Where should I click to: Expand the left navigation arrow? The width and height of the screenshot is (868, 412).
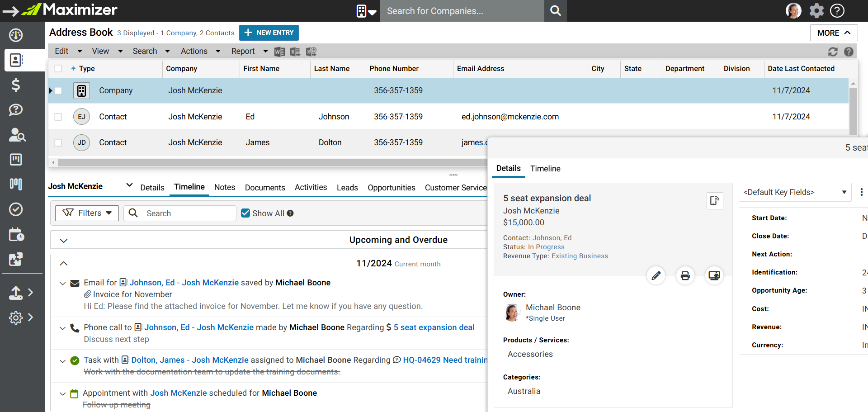pos(10,11)
